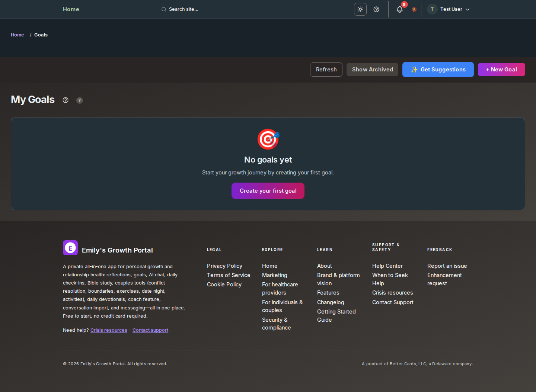
Task: Click the filled gray question mark badge
Action: pos(80,100)
